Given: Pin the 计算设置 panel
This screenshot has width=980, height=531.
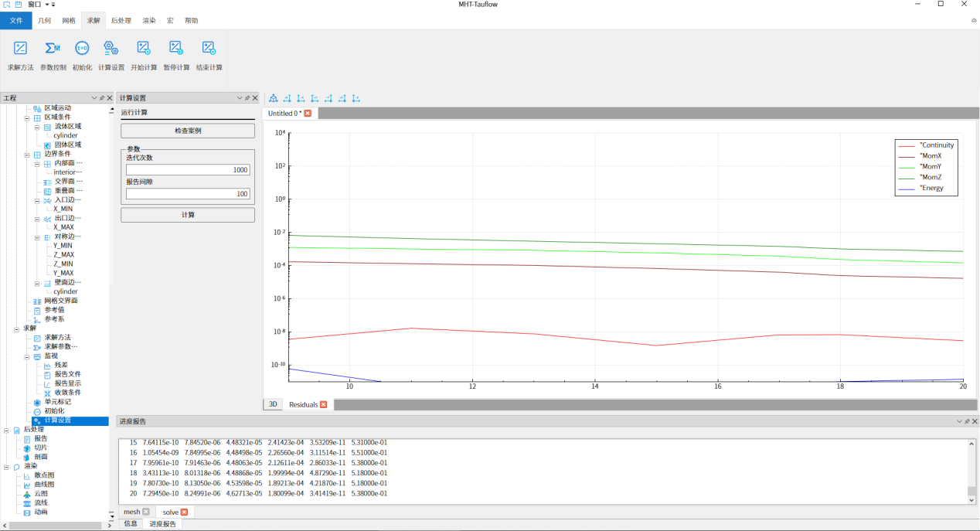Looking at the screenshot, I should click(x=247, y=98).
